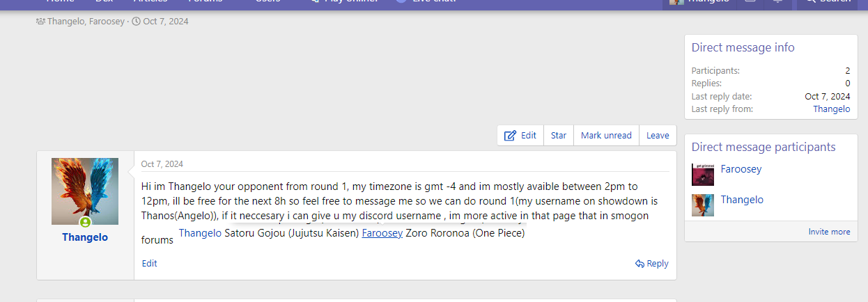Mark the conversation as unread
868x302 pixels.
[606, 136]
